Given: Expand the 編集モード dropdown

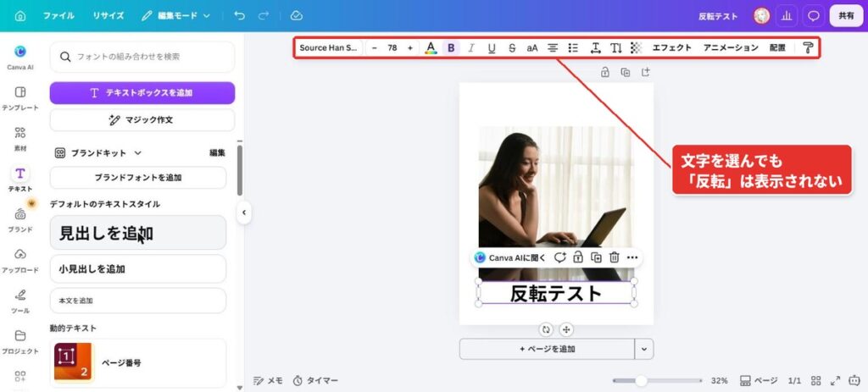Looking at the screenshot, I should click(175, 16).
